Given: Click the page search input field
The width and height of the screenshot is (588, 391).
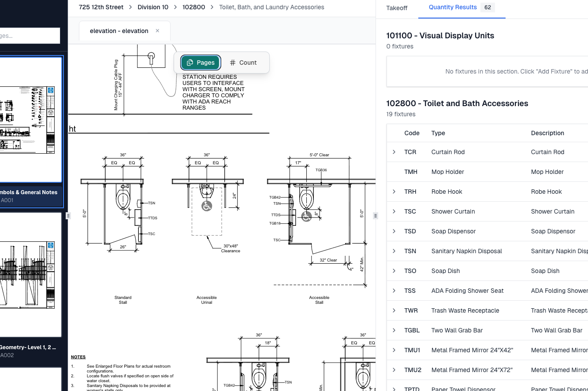Looking at the screenshot, I should [x=30, y=36].
